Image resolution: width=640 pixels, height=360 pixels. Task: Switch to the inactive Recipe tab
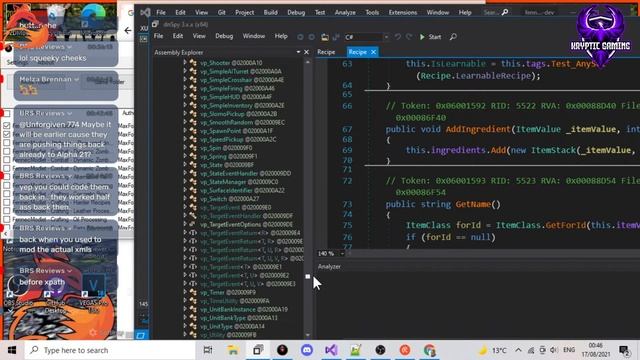(x=326, y=52)
